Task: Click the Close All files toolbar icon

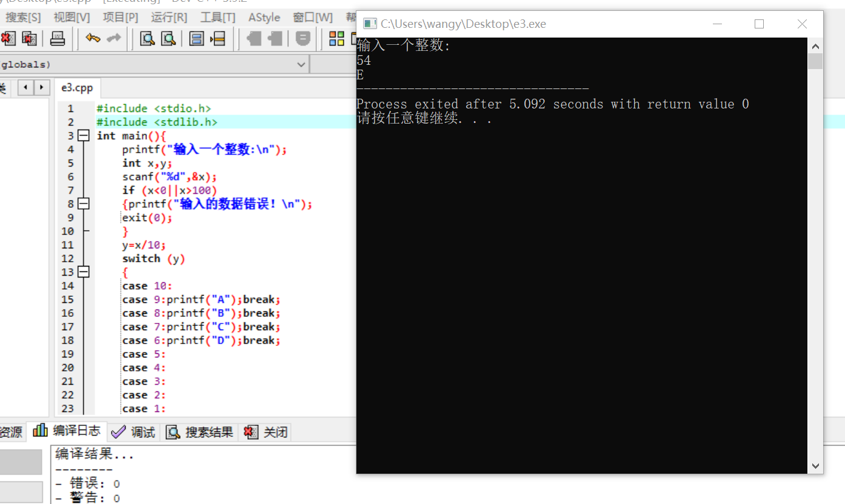Action: coord(29,39)
